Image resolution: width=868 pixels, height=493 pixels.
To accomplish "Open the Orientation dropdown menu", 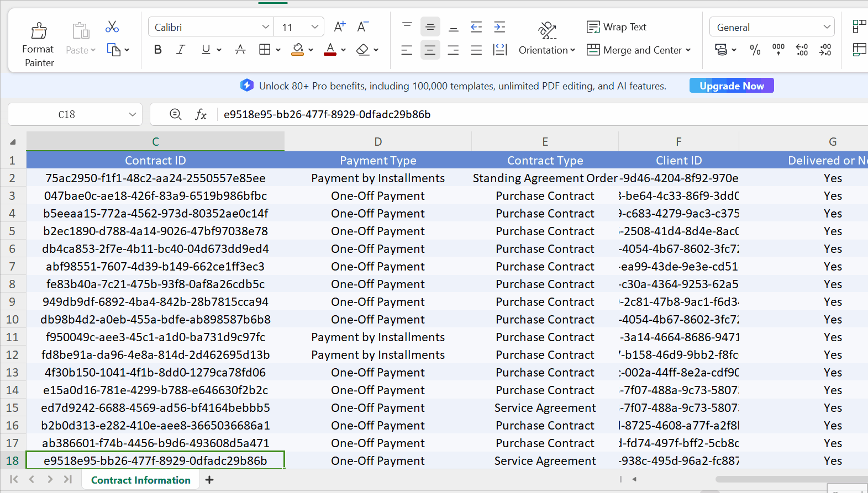I will 546,50.
